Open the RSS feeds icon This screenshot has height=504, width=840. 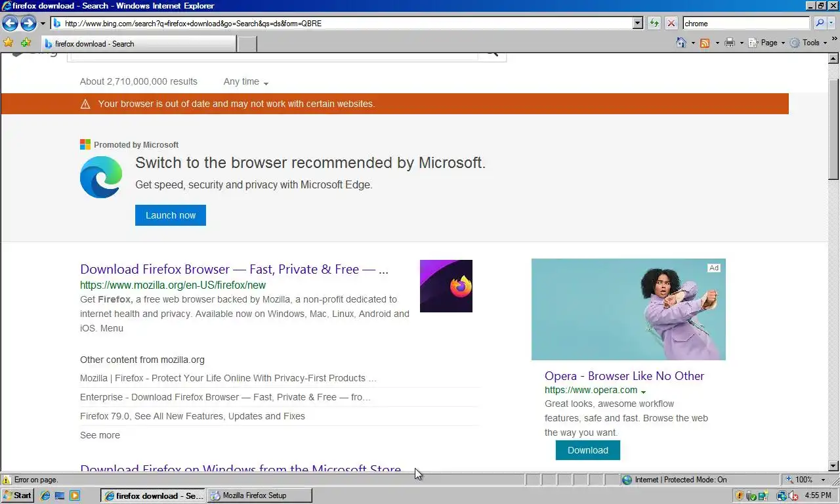(705, 43)
